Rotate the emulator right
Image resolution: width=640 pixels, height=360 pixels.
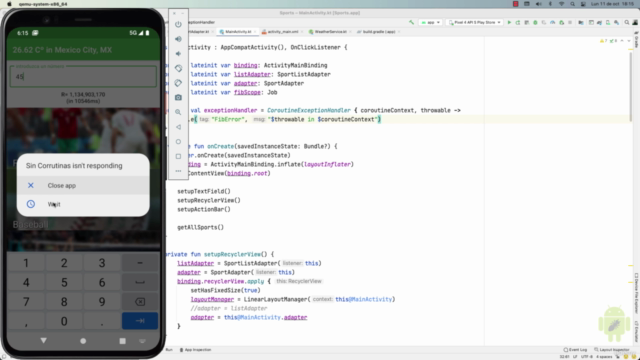(x=178, y=83)
